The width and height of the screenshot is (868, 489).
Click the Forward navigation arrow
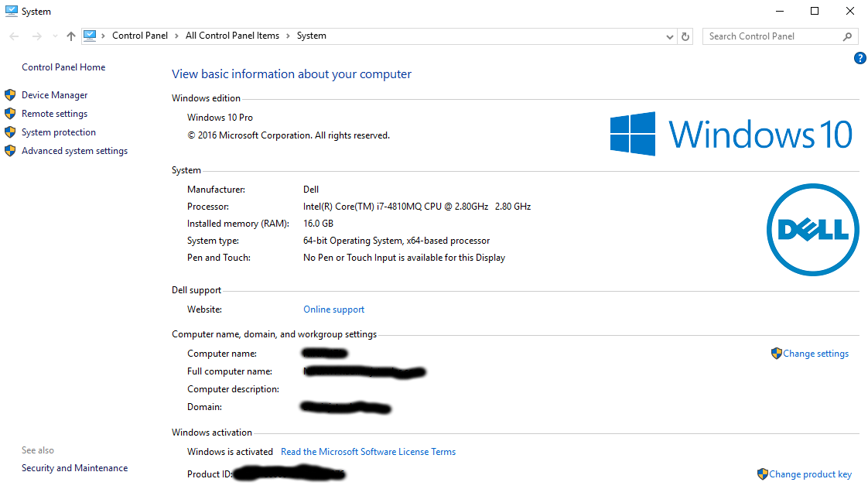coord(36,36)
